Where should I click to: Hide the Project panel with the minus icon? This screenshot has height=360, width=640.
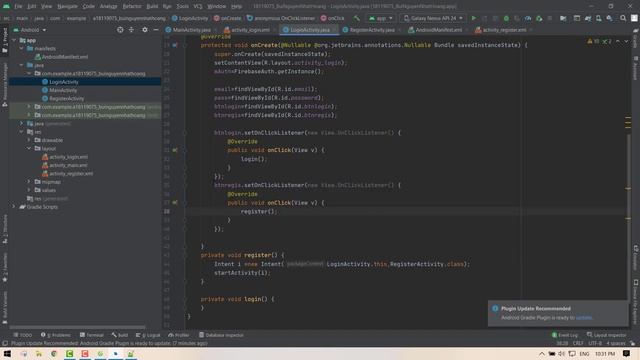[156, 30]
